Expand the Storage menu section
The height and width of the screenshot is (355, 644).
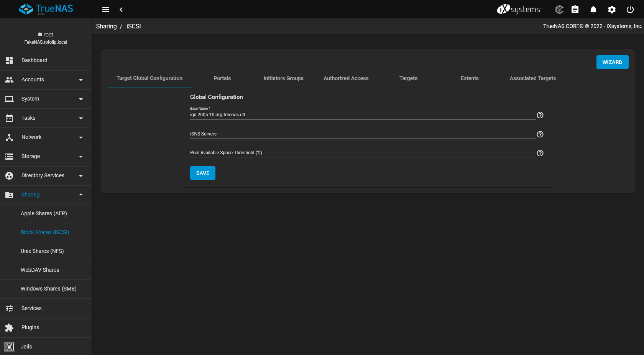point(81,157)
